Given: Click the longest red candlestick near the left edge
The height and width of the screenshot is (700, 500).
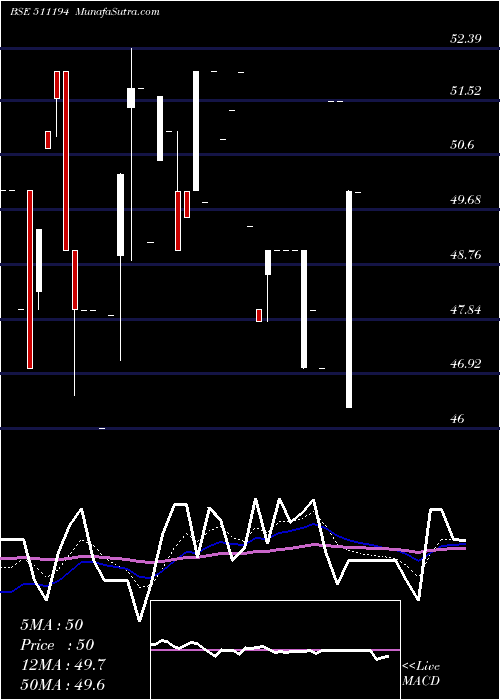Looking at the screenshot, I should tap(30, 279).
